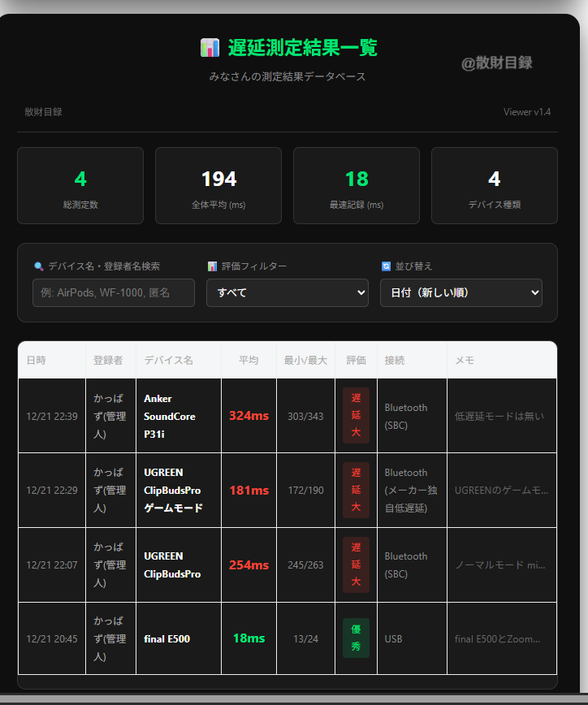Click the 日時 column header
588x705 pixels.
(x=36, y=360)
